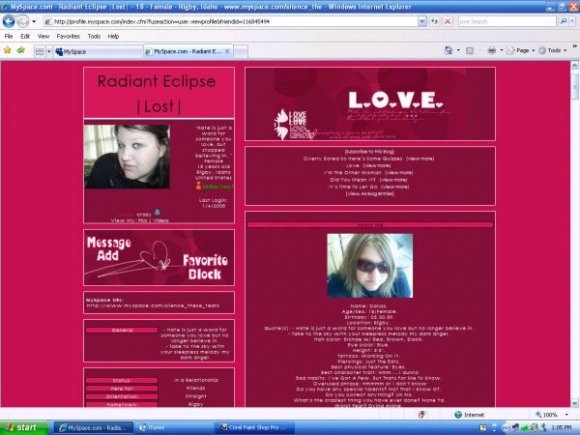Image resolution: width=580 pixels, height=435 pixels.
Task: Click the command bar overflow chevron
Action: point(575,47)
